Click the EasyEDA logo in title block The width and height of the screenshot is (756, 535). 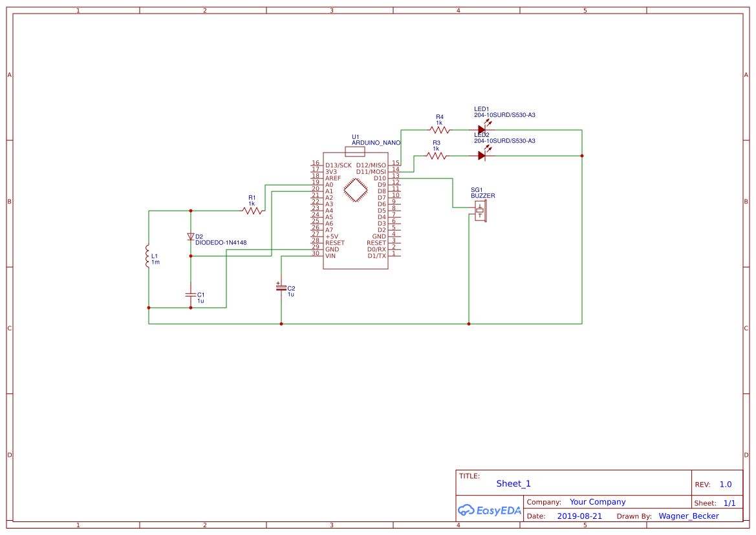pyautogui.click(x=490, y=510)
